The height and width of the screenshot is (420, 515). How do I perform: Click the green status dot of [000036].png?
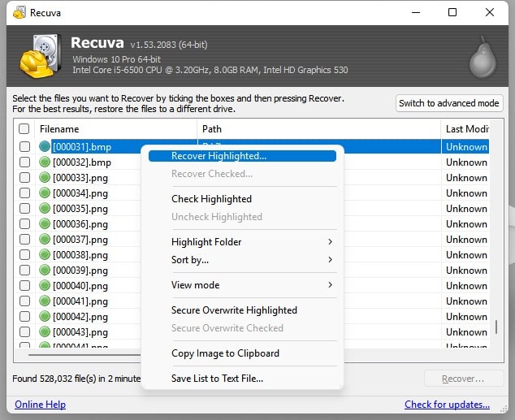45,223
